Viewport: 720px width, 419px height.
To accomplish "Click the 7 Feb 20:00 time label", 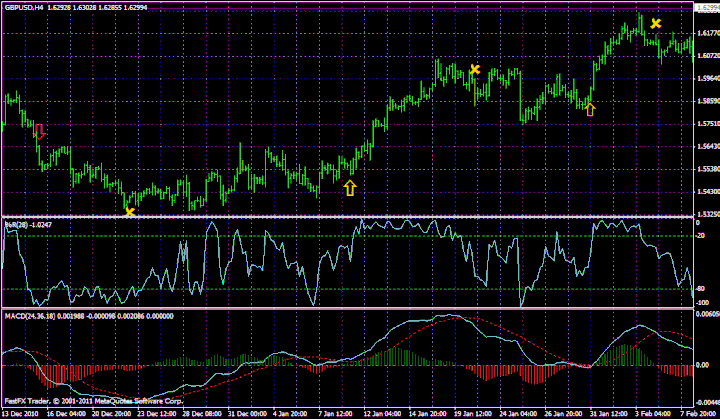I will tap(698, 414).
